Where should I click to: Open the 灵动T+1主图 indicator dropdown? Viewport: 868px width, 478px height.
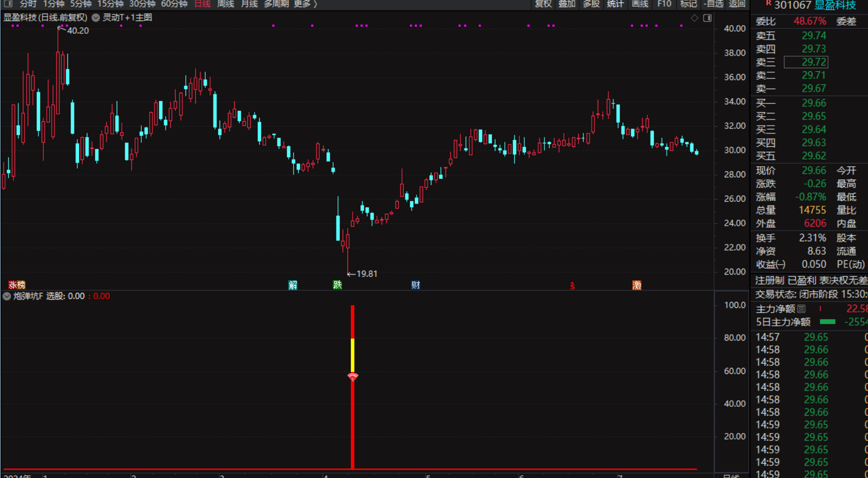click(96, 18)
